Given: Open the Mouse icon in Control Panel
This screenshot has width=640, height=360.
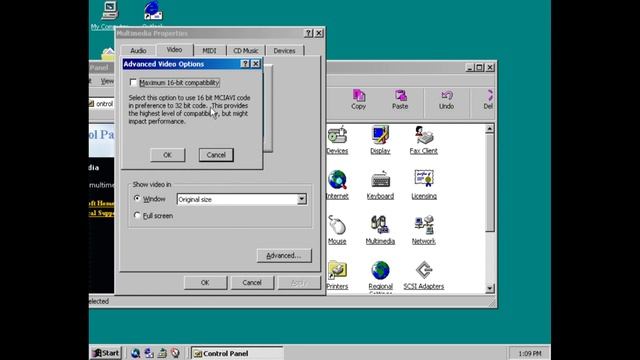Looking at the screenshot, I should click(x=337, y=230).
